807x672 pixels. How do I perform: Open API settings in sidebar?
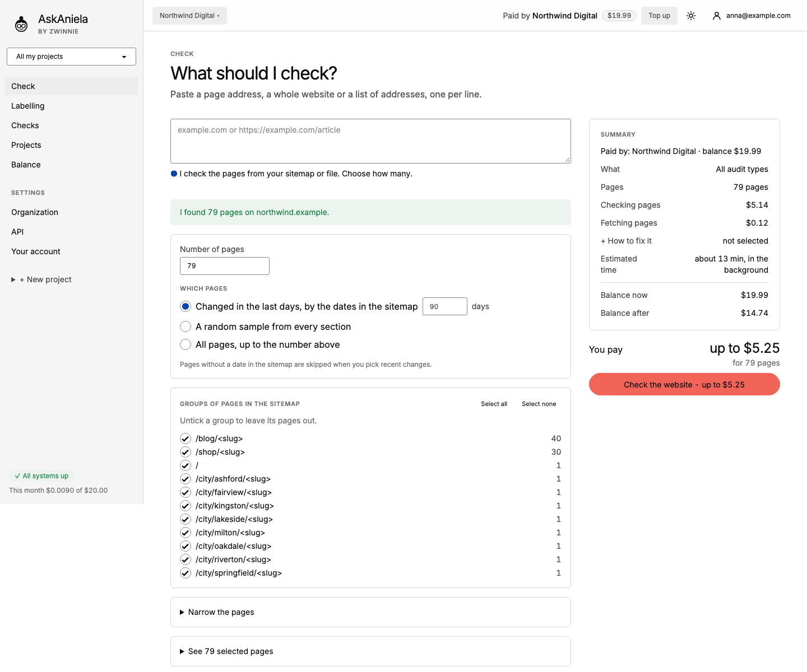click(71, 232)
